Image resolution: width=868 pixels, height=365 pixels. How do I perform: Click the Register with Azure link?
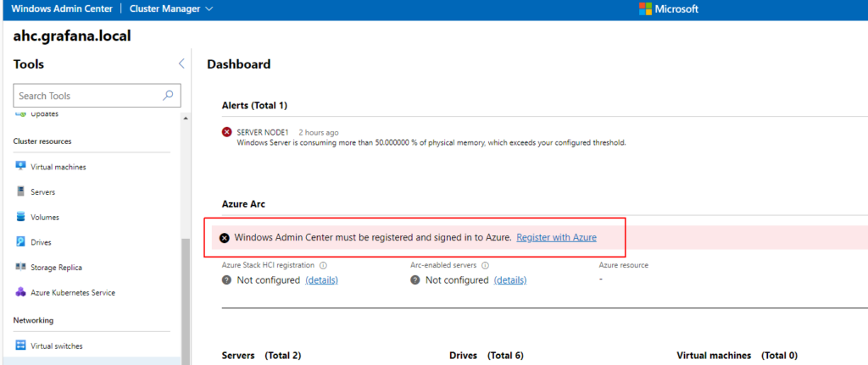coord(556,237)
